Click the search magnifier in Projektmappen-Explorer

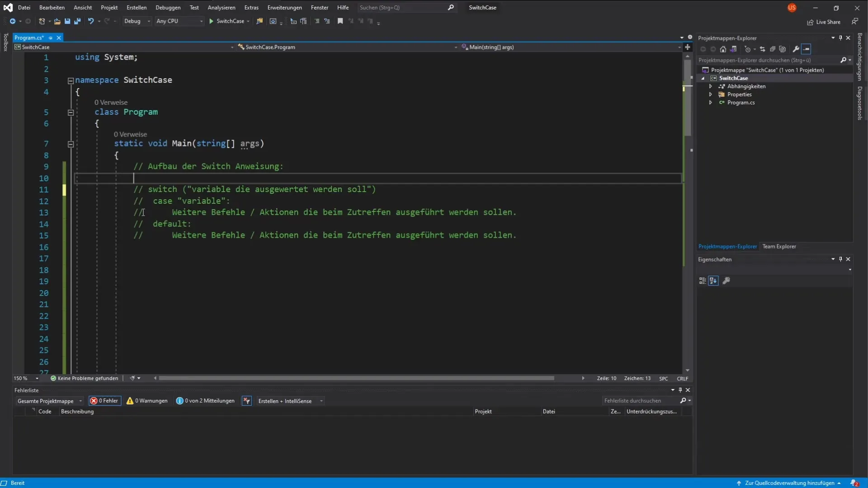click(x=843, y=60)
